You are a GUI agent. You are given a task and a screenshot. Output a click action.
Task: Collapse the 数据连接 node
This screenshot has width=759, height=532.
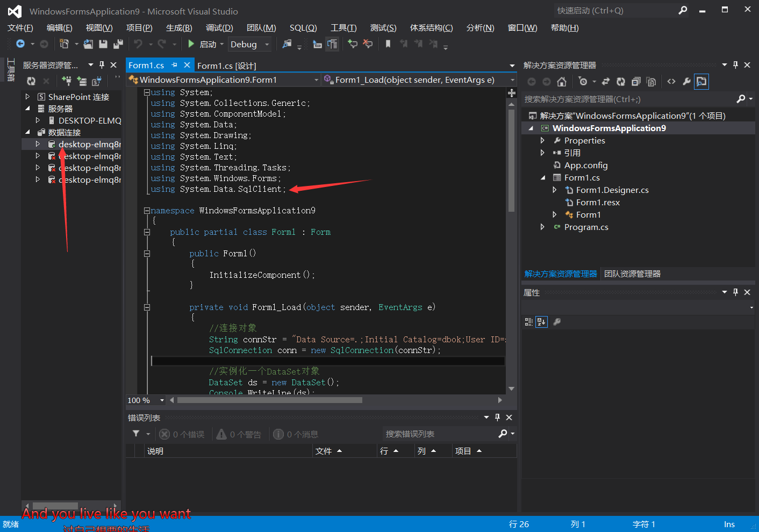(27, 132)
